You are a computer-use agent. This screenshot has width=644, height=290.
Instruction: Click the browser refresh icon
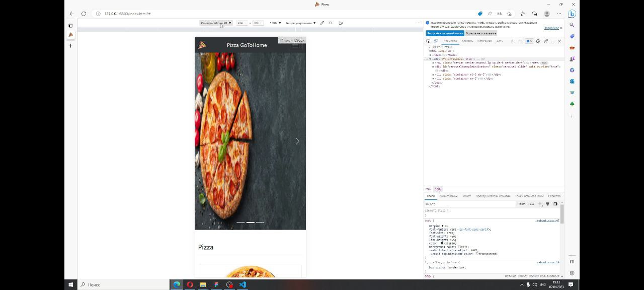tap(84, 14)
